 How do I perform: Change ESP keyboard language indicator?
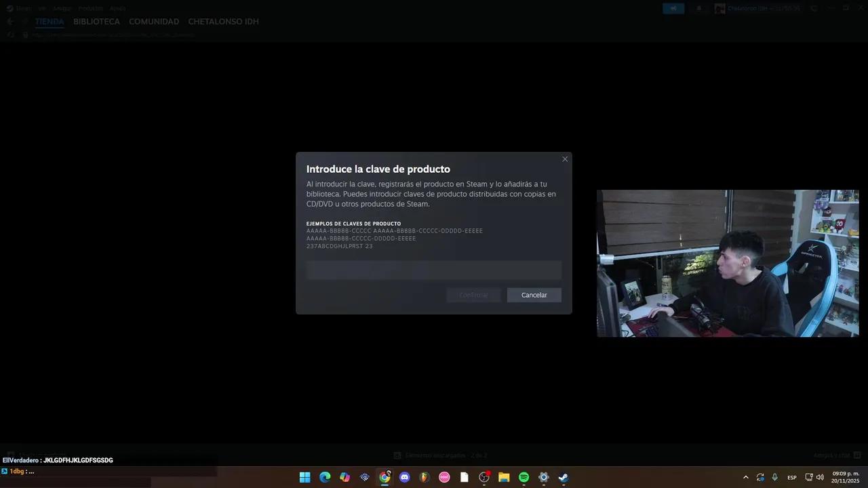(x=792, y=478)
